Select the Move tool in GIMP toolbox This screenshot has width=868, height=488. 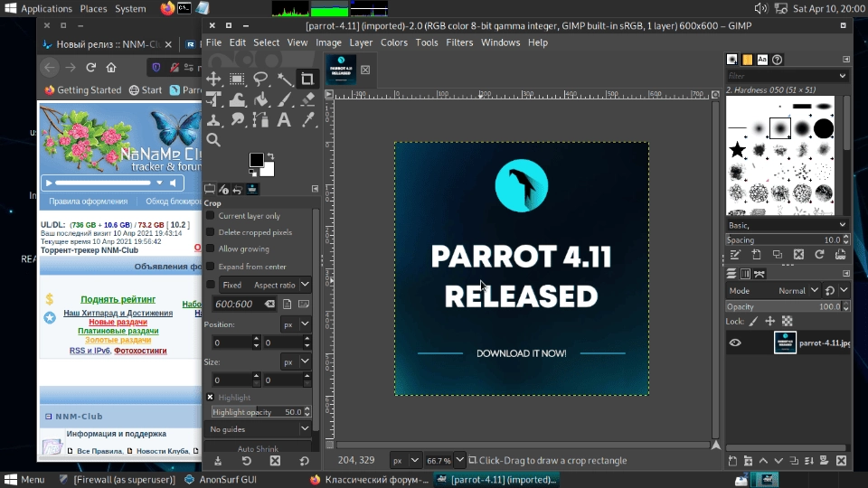point(213,80)
